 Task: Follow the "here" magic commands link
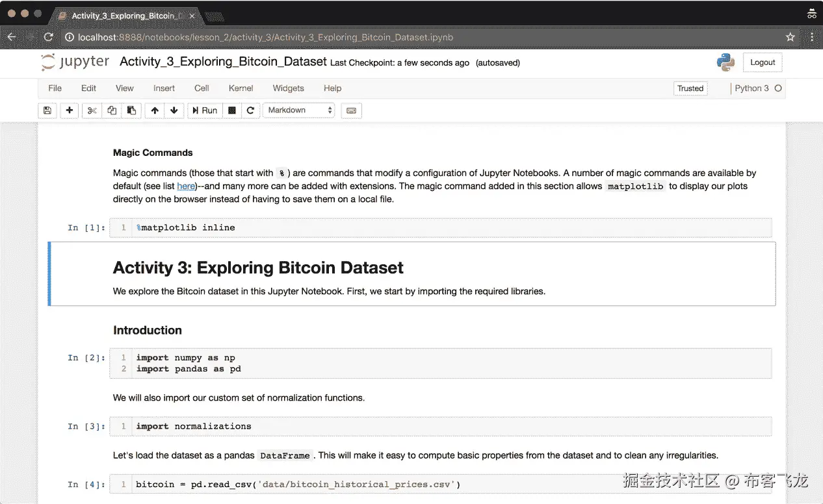pos(186,186)
